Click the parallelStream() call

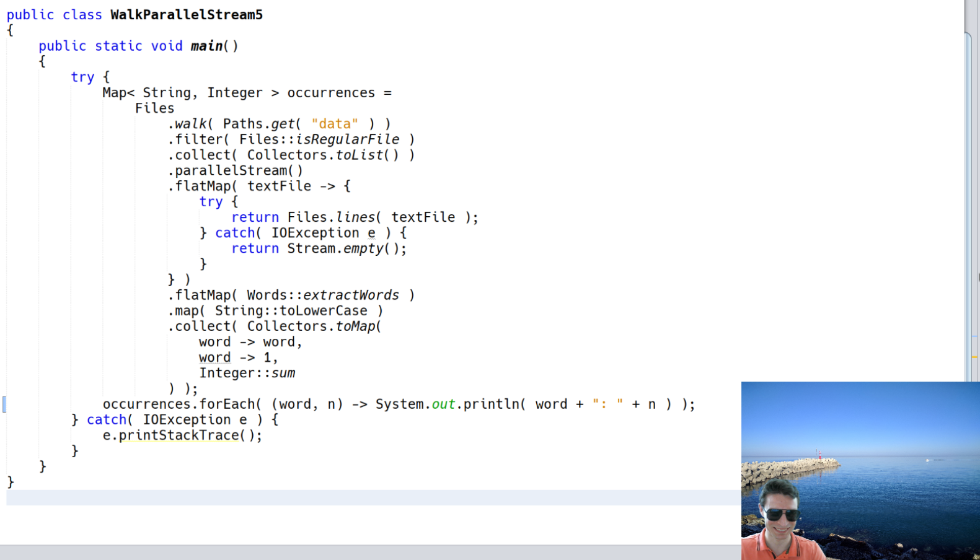point(236,170)
